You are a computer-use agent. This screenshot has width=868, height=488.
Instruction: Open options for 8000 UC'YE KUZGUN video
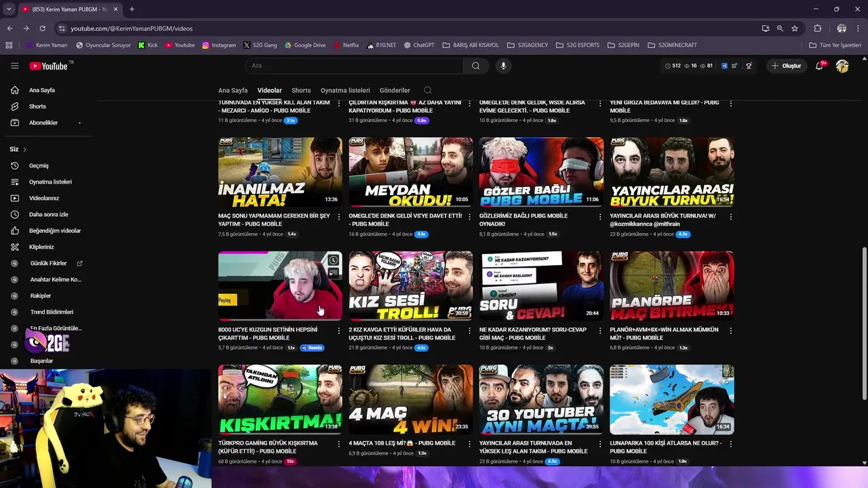coord(339,331)
